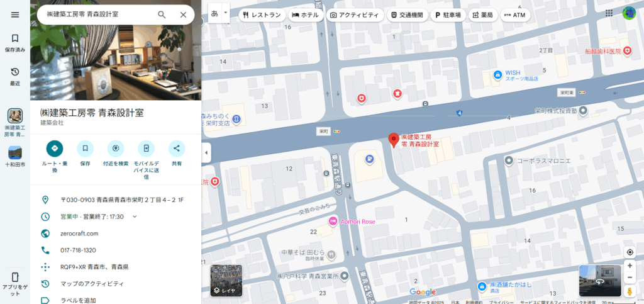Open the Google apps grid

[609, 13]
